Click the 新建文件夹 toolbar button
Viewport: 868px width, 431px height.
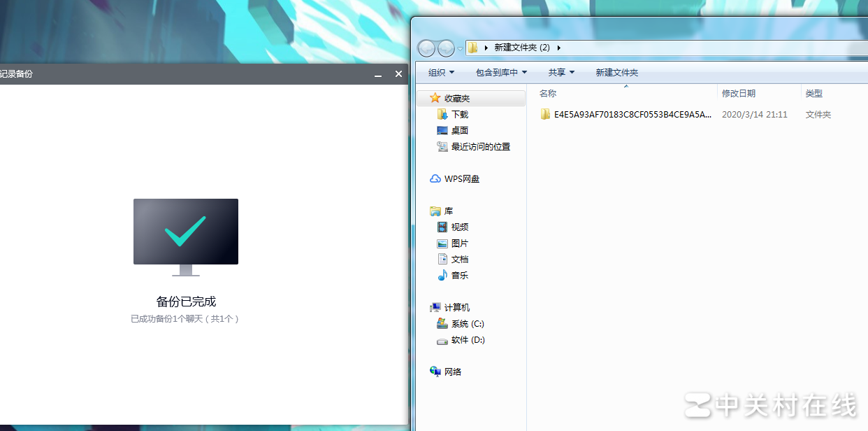pos(616,73)
